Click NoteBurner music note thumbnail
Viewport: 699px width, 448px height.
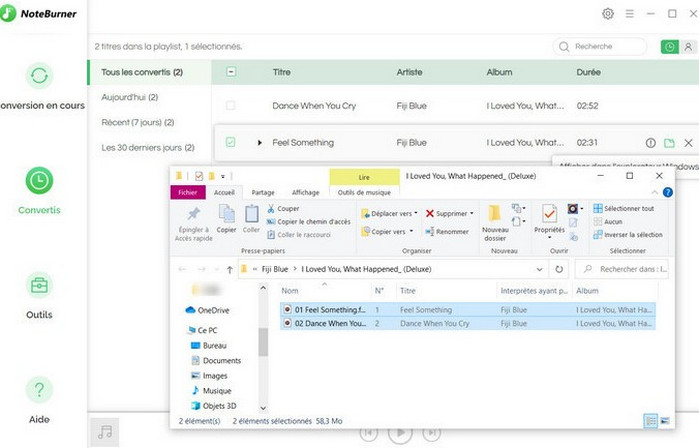[x=105, y=432]
